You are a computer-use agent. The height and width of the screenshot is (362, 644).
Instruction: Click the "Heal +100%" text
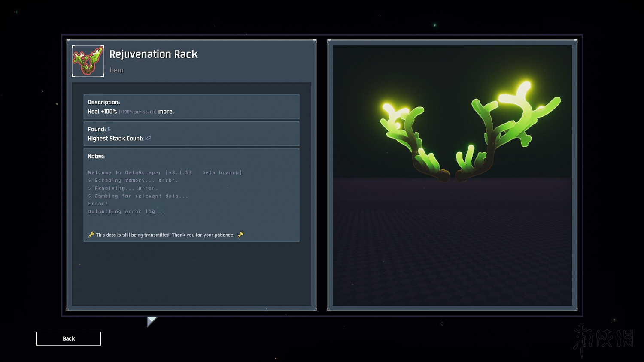tap(102, 112)
